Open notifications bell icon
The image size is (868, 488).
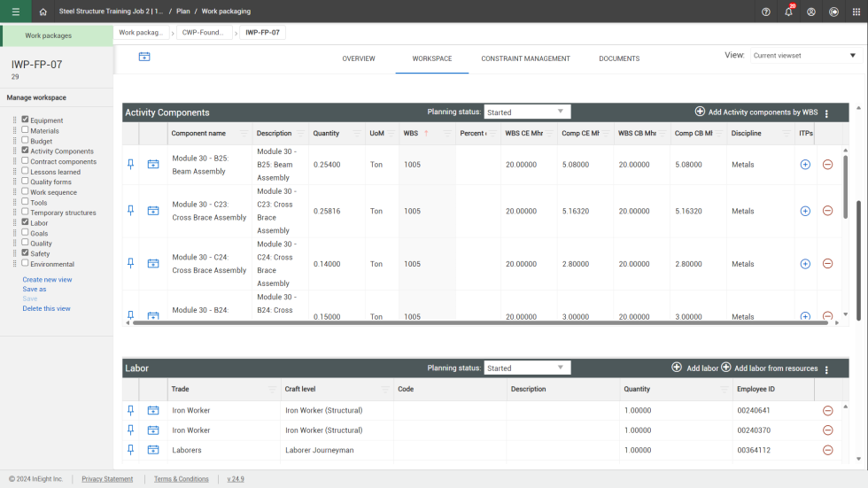(x=788, y=12)
